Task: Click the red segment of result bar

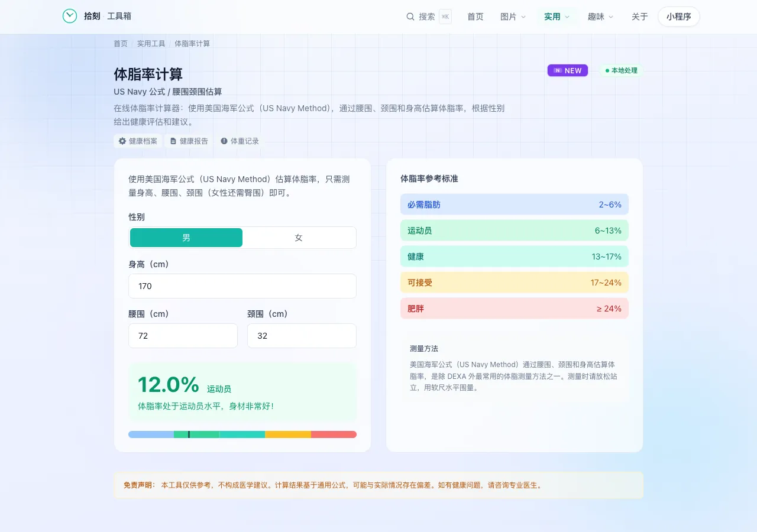Action: (x=334, y=434)
